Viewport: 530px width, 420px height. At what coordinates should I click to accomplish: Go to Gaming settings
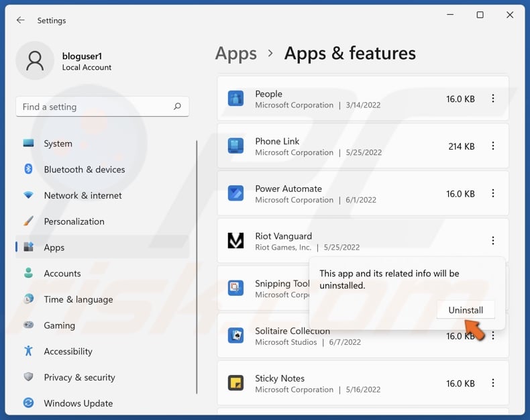click(x=103, y=325)
